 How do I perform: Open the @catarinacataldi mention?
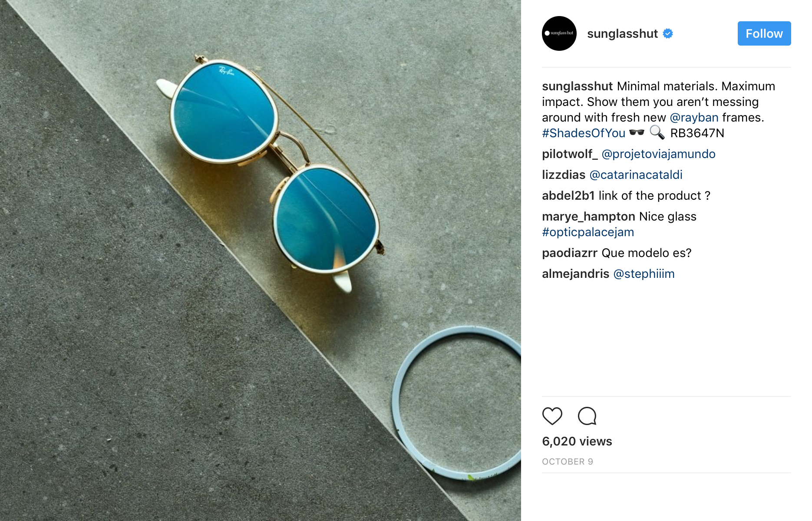tap(636, 175)
